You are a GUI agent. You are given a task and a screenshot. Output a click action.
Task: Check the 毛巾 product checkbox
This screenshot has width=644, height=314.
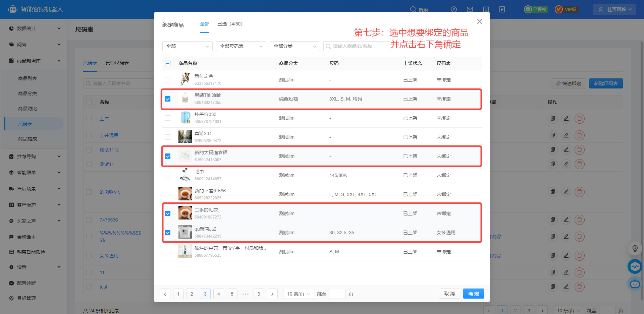click(x=168, y=175)
